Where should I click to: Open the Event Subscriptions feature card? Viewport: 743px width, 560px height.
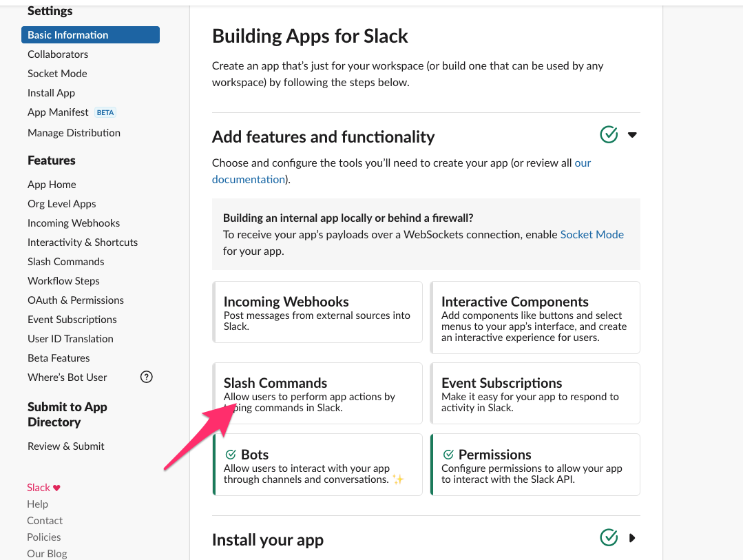point(535,393)
